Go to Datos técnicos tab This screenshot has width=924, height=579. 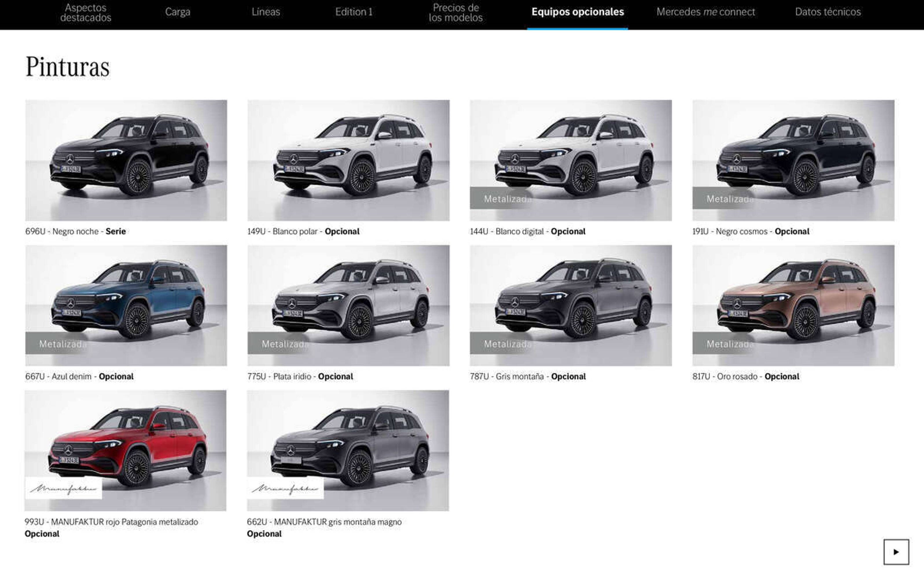[828, 12]
